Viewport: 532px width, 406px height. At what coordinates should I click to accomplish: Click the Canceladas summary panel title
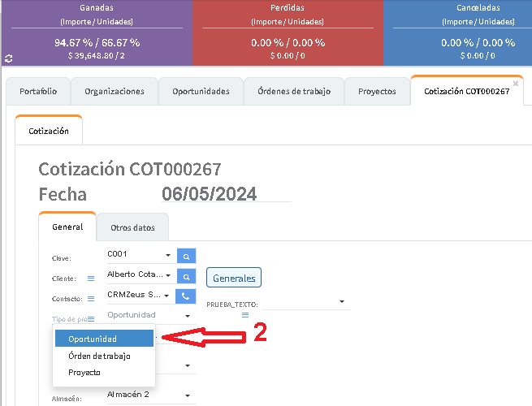478,7
